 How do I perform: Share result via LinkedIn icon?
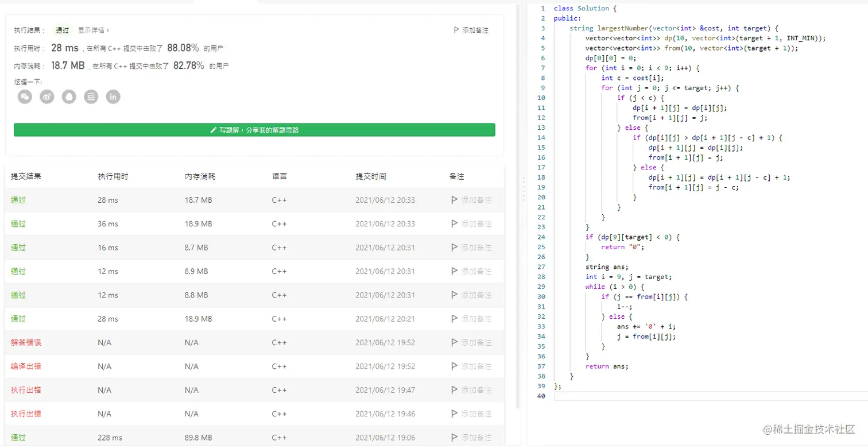(x=113, y=96)
